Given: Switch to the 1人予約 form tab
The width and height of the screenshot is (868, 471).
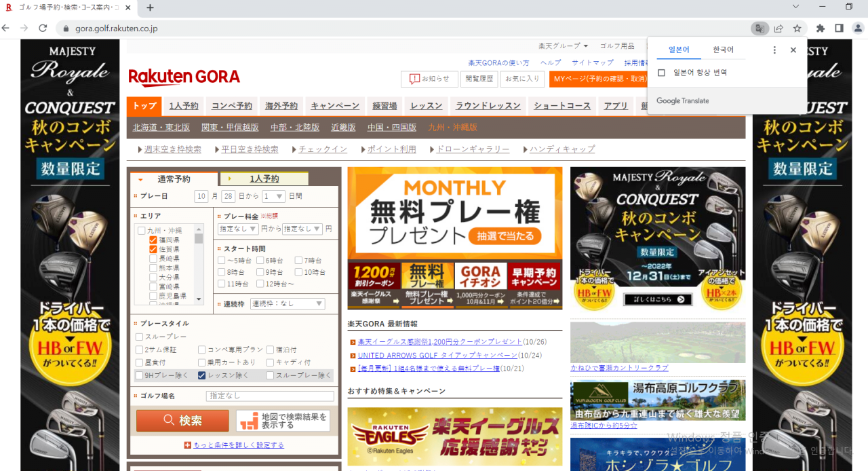Looking at the screenshot, I should click(264, 179).
